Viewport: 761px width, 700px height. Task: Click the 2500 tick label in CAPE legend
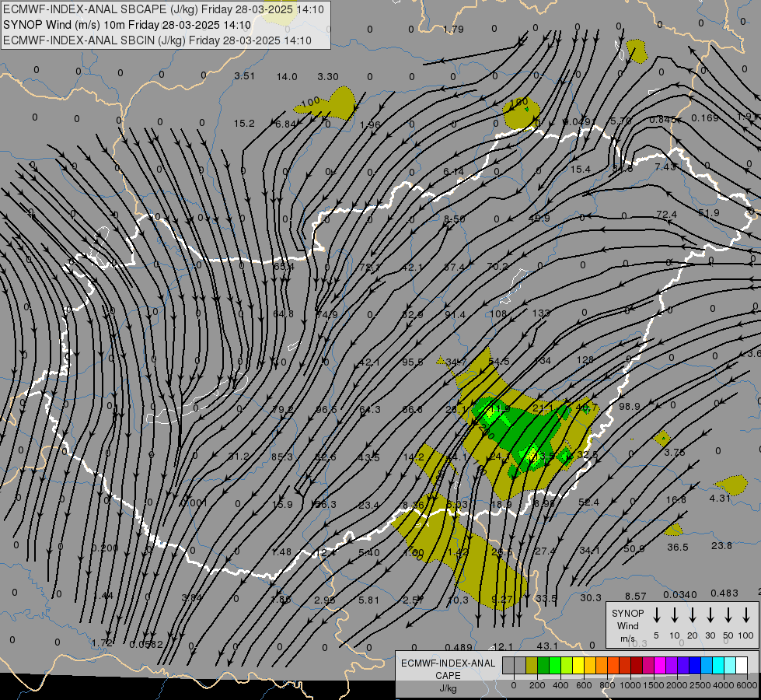(700, 685)
